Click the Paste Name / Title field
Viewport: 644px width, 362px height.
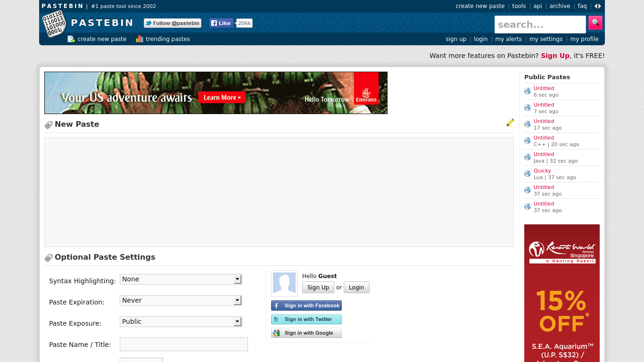(184, 344)
